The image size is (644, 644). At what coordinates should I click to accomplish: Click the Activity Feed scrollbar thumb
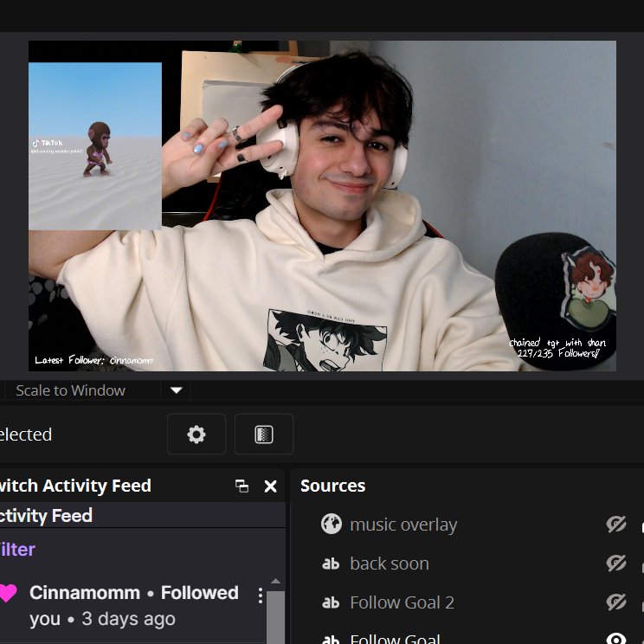pos(275,617)
